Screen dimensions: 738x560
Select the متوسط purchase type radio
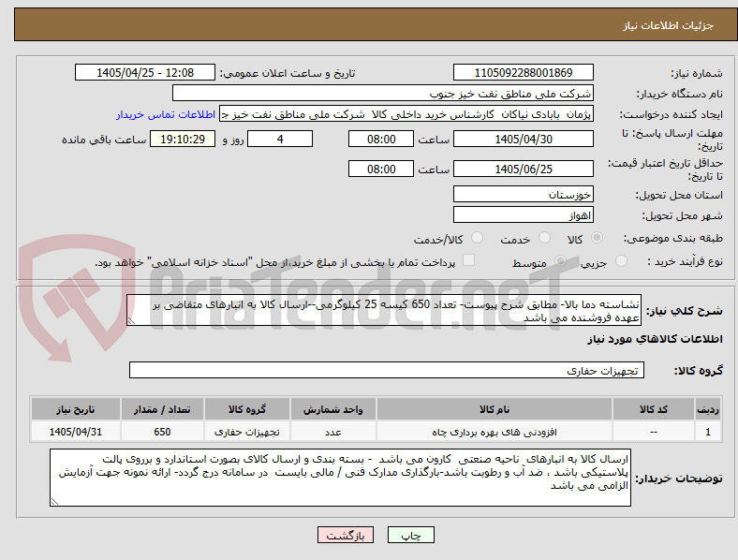(x=560, y=261)
